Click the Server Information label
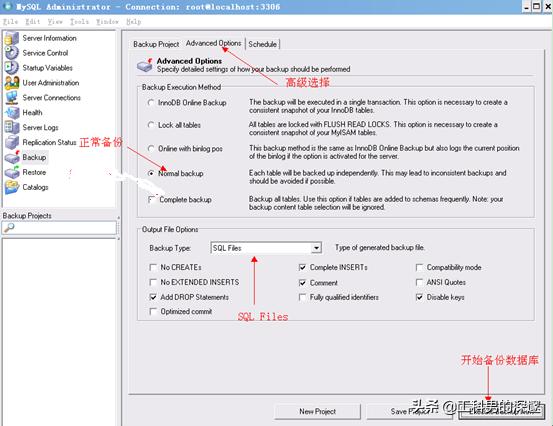 point(49,38)
